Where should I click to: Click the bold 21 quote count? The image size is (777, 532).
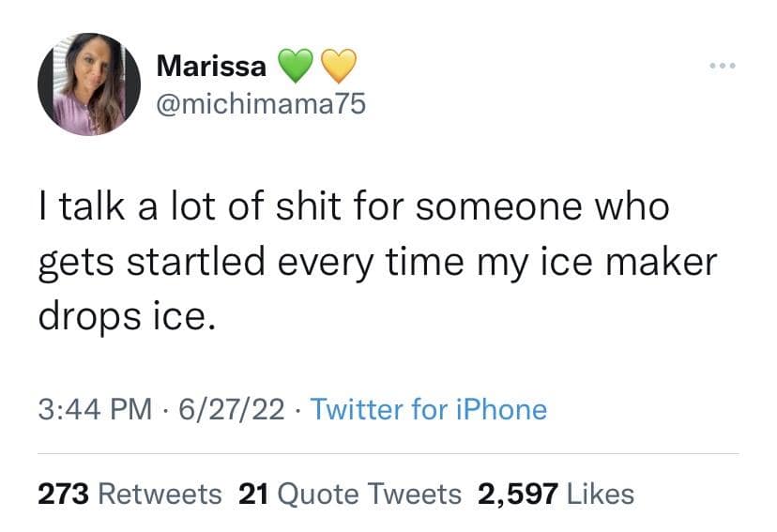tap(255, 494)
